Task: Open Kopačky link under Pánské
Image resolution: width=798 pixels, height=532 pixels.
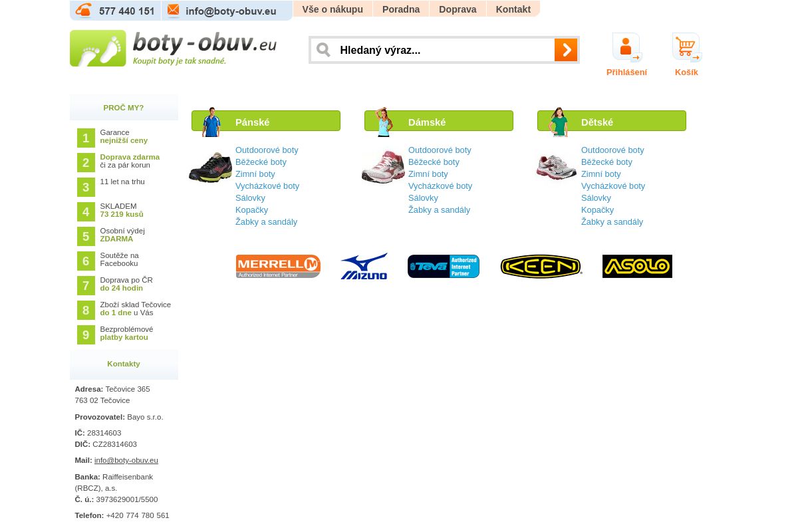Action: (x=251, y=209)
